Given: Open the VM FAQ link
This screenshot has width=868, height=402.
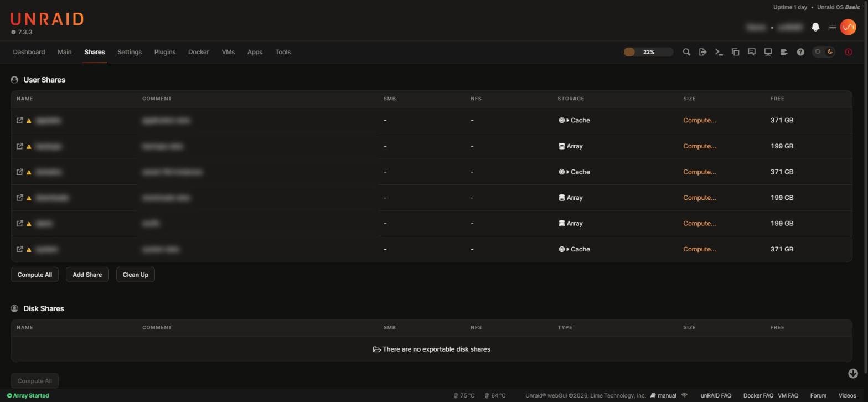Looking at the screenshot, I should pyautogui.click(x=788, y=395).
